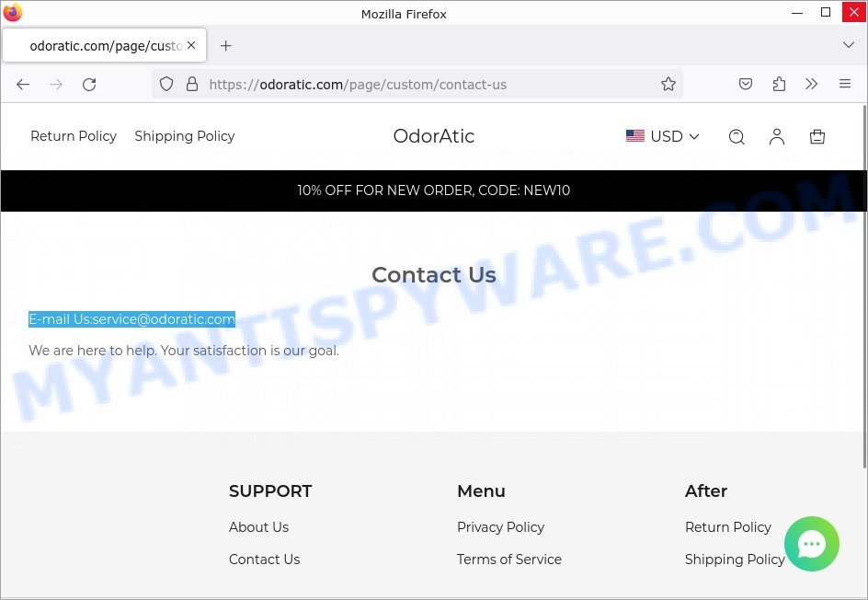Reload the current page
Viewport: 868px width, 600px height.
89,85
